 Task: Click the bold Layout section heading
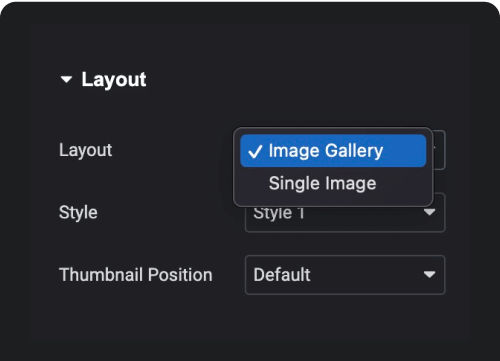click(114, 80)
